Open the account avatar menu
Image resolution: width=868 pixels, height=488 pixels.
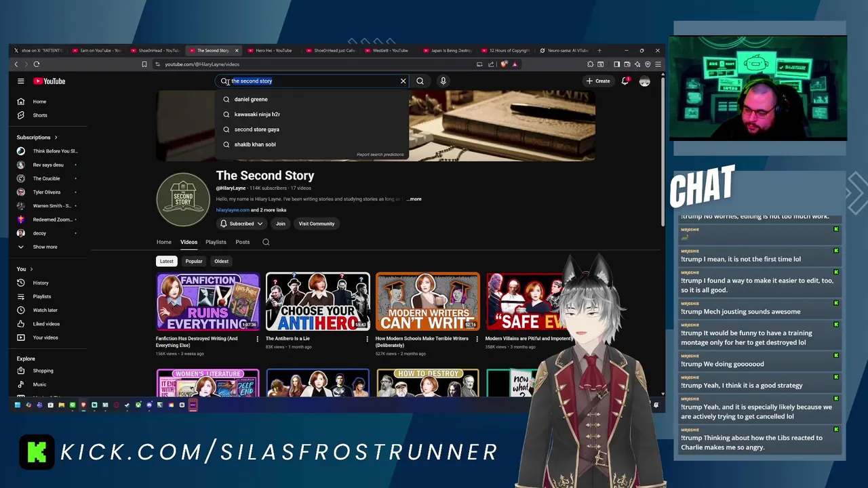click(645, 81)
